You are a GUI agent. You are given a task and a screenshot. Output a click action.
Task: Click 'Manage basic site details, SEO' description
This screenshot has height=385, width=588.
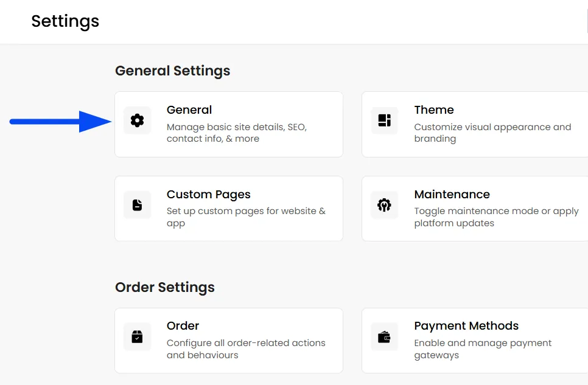pyautogui.click(x=237, y=133)
